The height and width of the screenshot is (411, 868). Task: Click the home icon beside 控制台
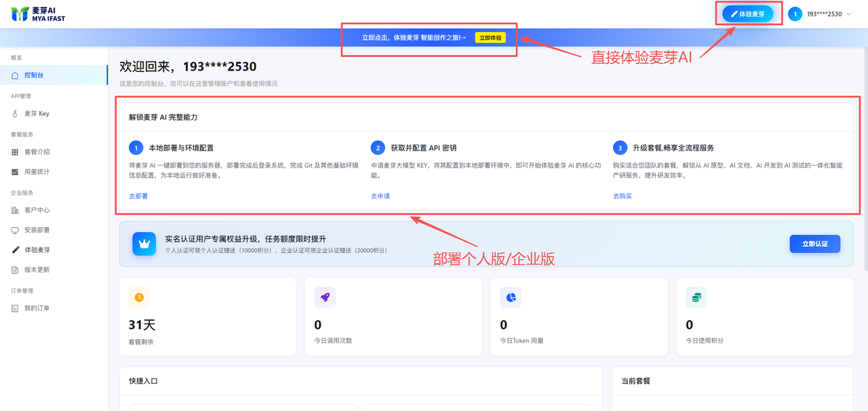tap(15, 75)
